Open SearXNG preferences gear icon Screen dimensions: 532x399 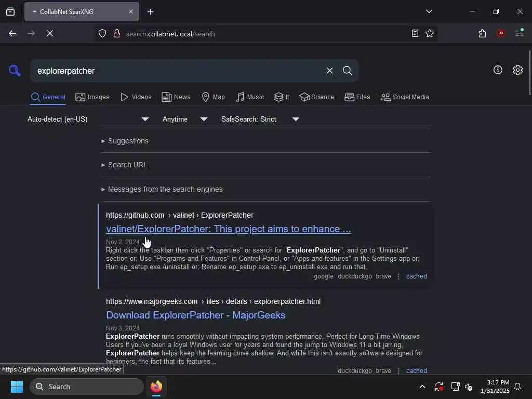tap(517, 70)
